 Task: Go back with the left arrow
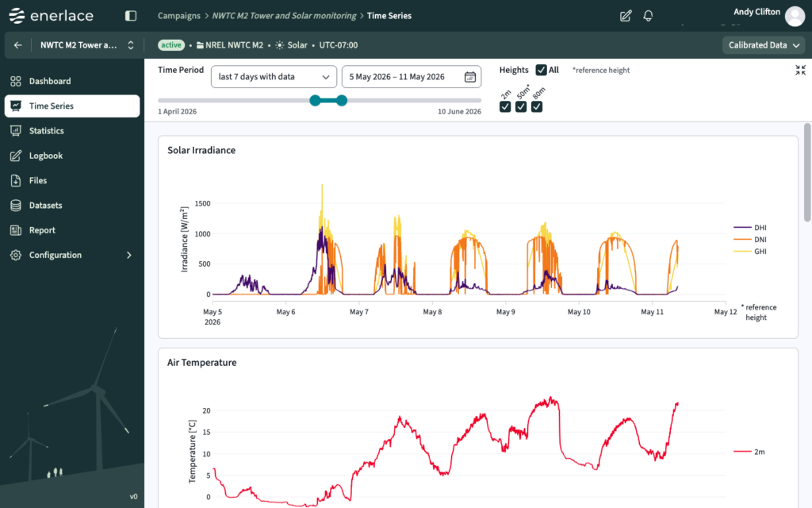tap(17, 45)
